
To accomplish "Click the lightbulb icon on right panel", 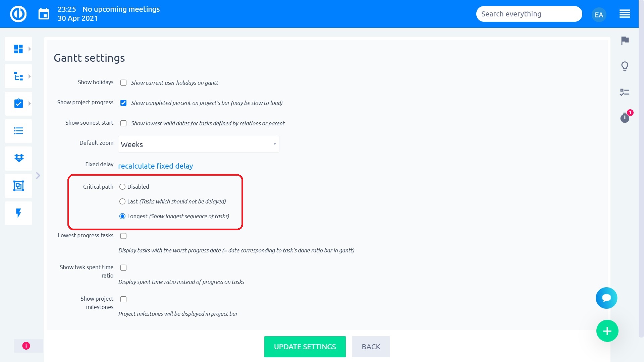I will (625, 66).
